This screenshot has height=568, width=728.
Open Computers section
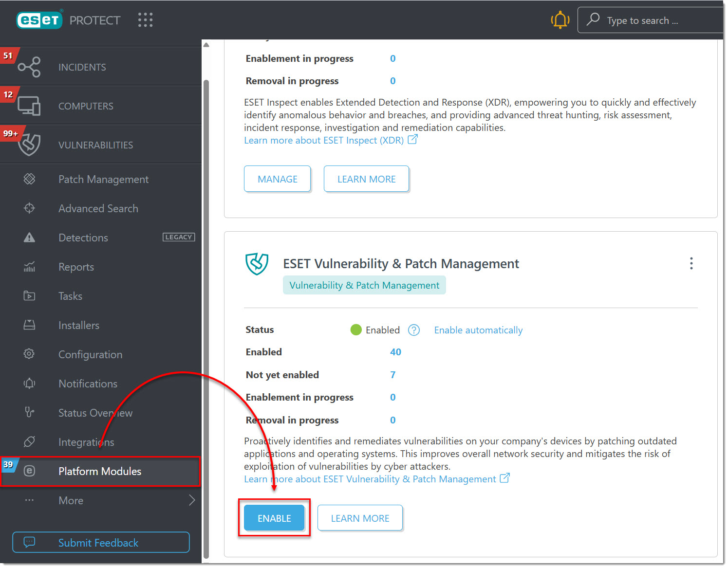pyautogui.click(x=101, y=106)
